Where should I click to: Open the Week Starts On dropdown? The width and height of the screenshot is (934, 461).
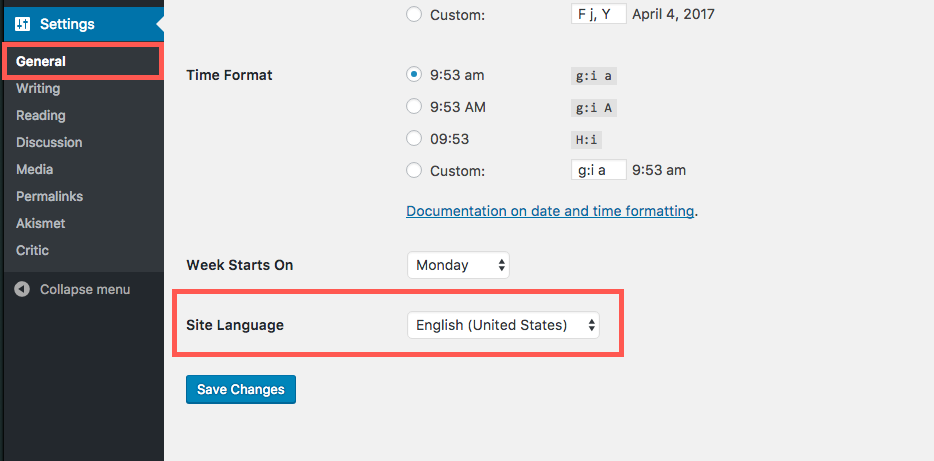click(x=459, y=265)
